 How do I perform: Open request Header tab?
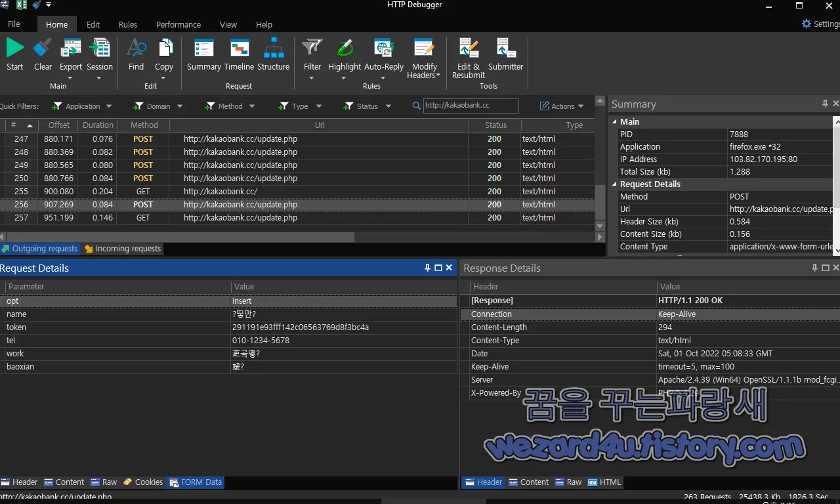19,482
